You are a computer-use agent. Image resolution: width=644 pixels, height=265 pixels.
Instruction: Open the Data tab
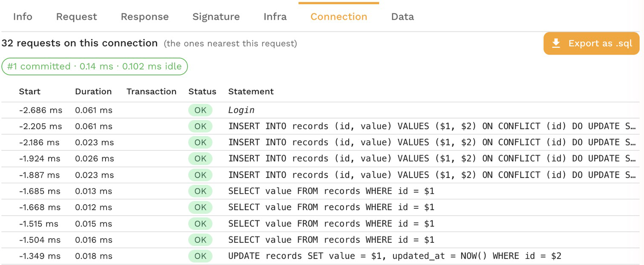[402, 17]
